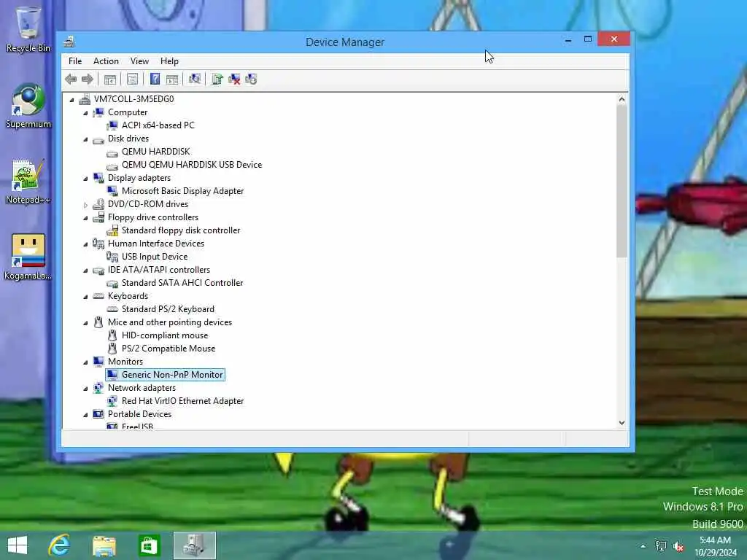
Task: Collapse the Floppy drive controllers category
Action: click(x=86, y=218)
